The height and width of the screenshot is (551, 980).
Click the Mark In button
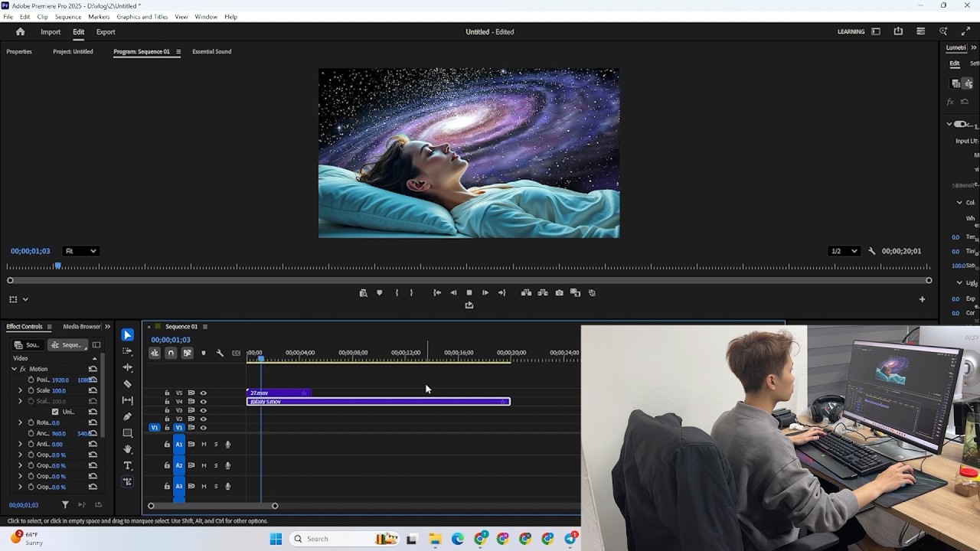396,292
